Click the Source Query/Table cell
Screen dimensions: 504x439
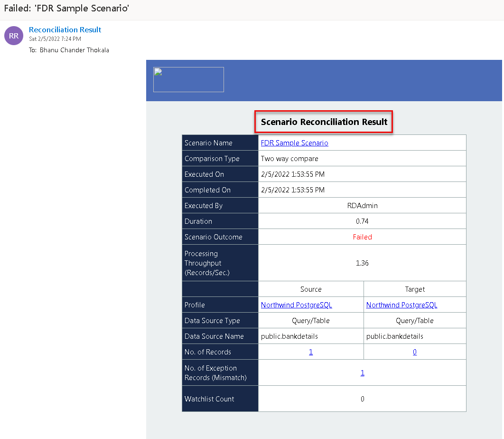[x=311, y=321]
